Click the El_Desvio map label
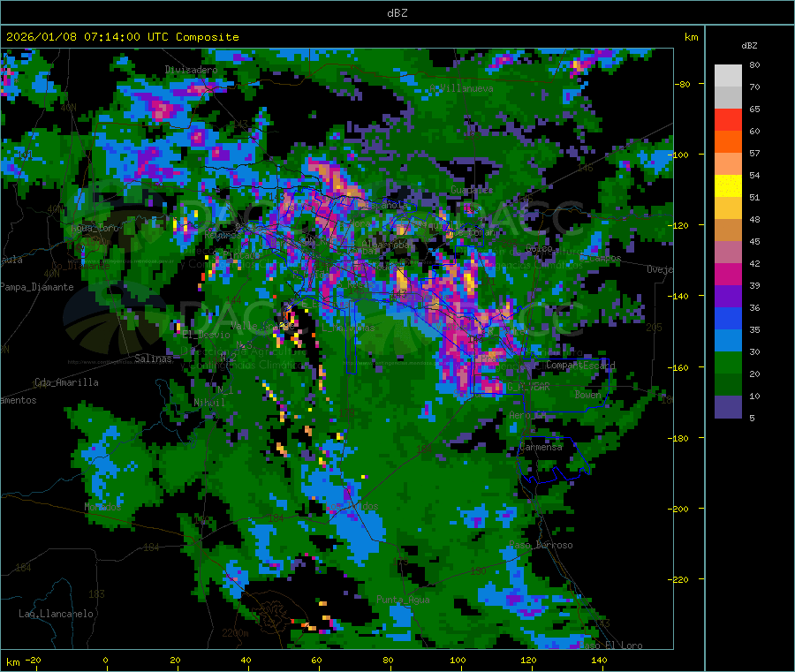 [207, 335]
